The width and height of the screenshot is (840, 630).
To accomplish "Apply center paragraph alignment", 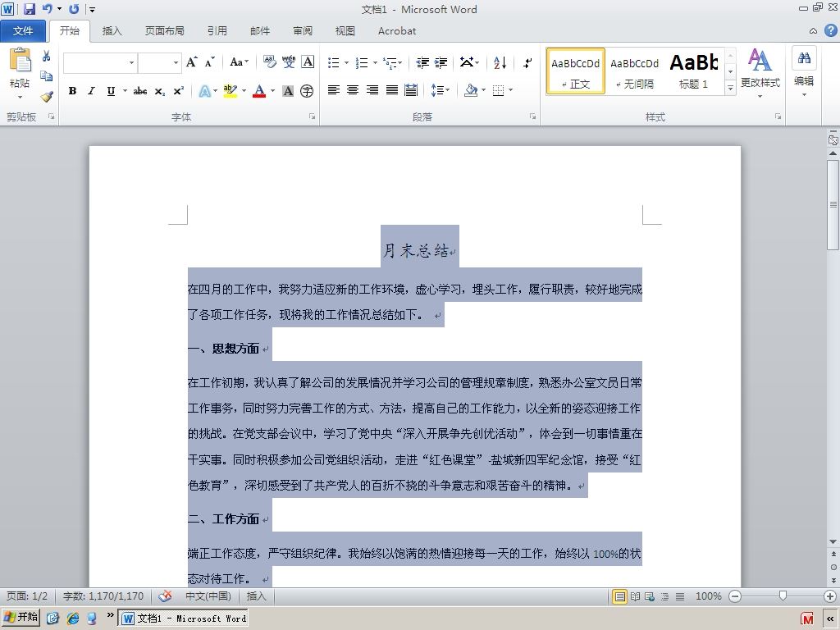I will point(353,90).
